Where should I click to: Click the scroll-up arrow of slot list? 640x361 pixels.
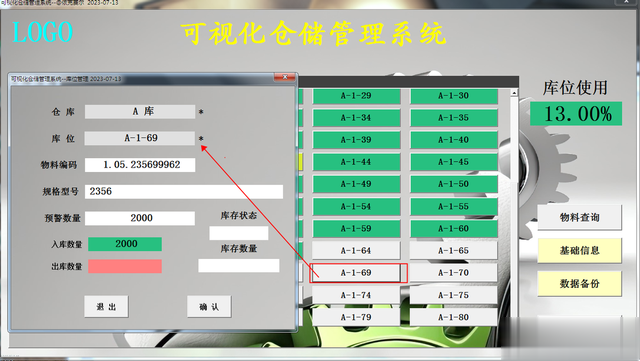[514, 93]
